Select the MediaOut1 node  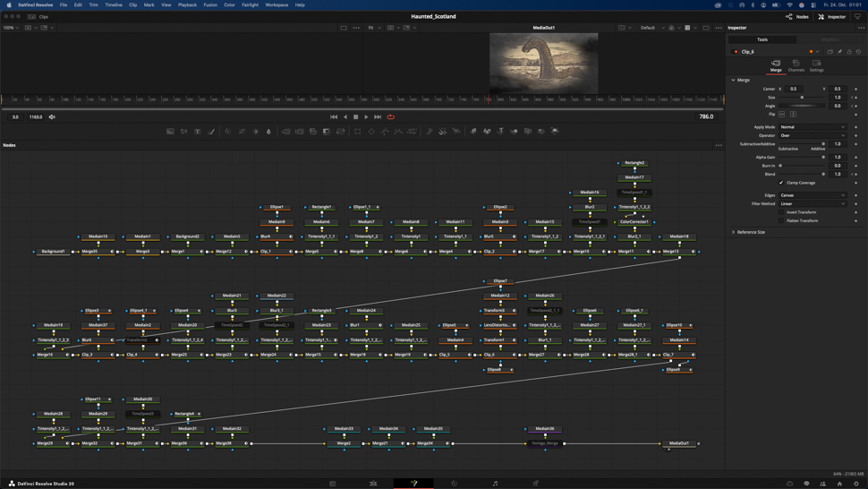point(679,443)
